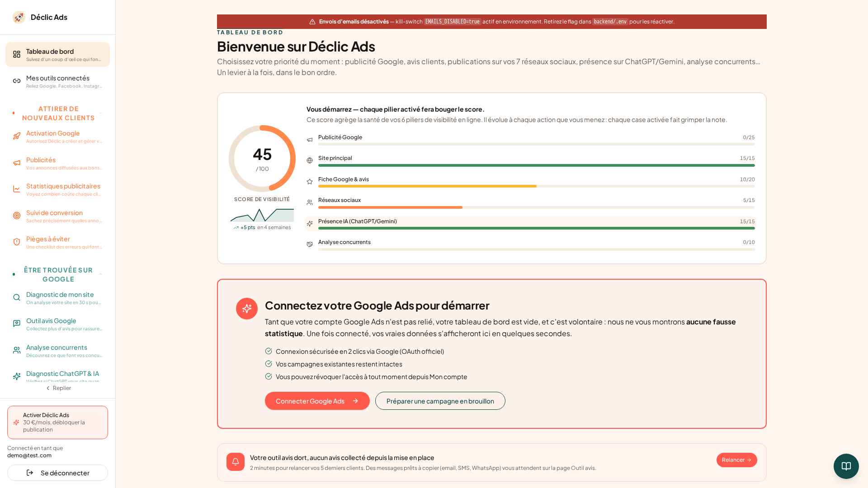Screen dimensions: 868x488
Task: Open the book help button at bottom right
Action: click(x=846, y=466)
